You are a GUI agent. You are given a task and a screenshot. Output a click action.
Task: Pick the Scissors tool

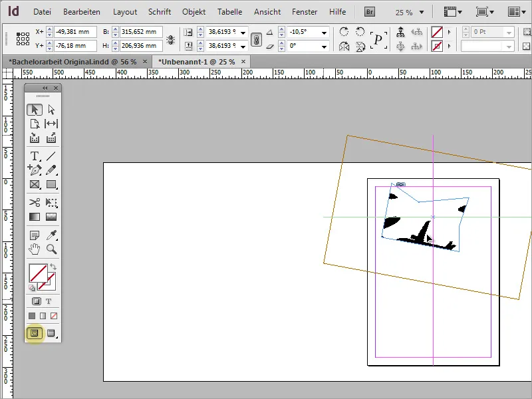(35, 202)
